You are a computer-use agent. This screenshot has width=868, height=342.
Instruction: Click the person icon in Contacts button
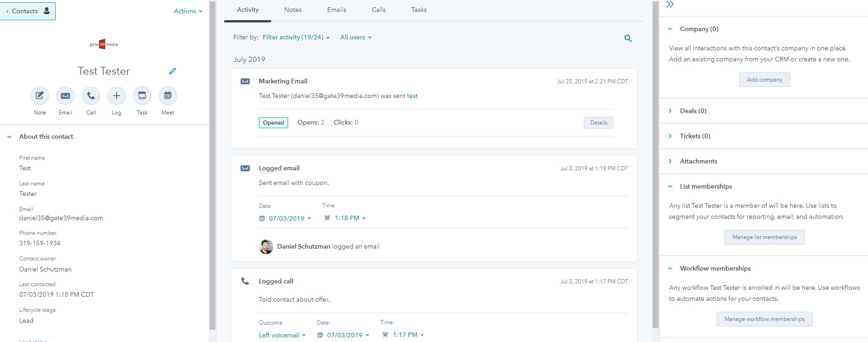47,11
